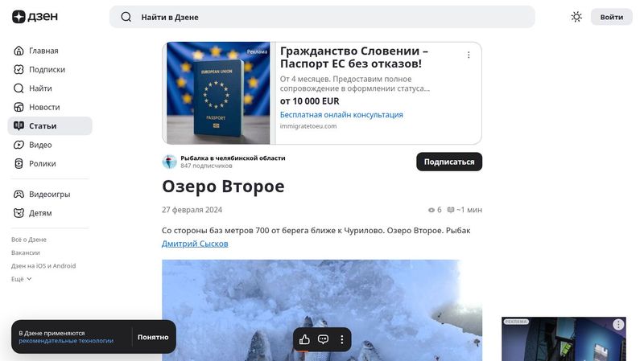The width and height of the screenshot is (644, 361).
Task: Click the Войти login button
Action: pyautogui.click(x=612, y=17)
